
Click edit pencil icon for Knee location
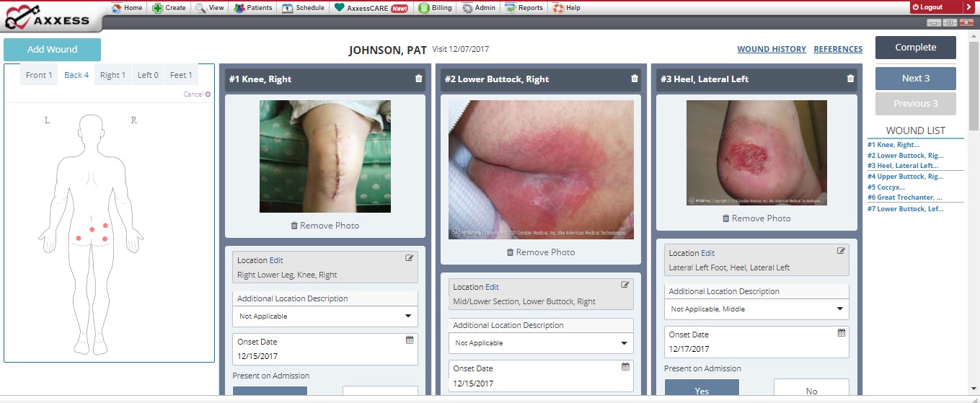pos(410,258)
